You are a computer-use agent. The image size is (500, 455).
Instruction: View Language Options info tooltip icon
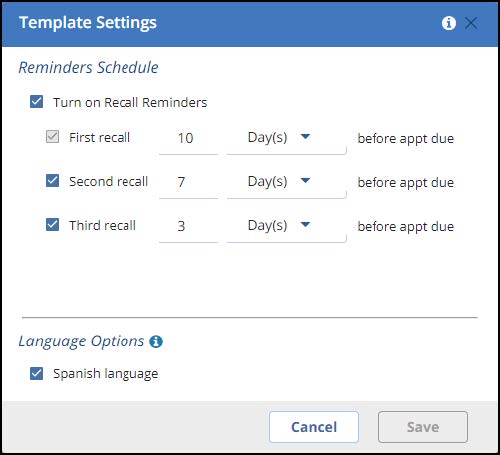[156, 341]
